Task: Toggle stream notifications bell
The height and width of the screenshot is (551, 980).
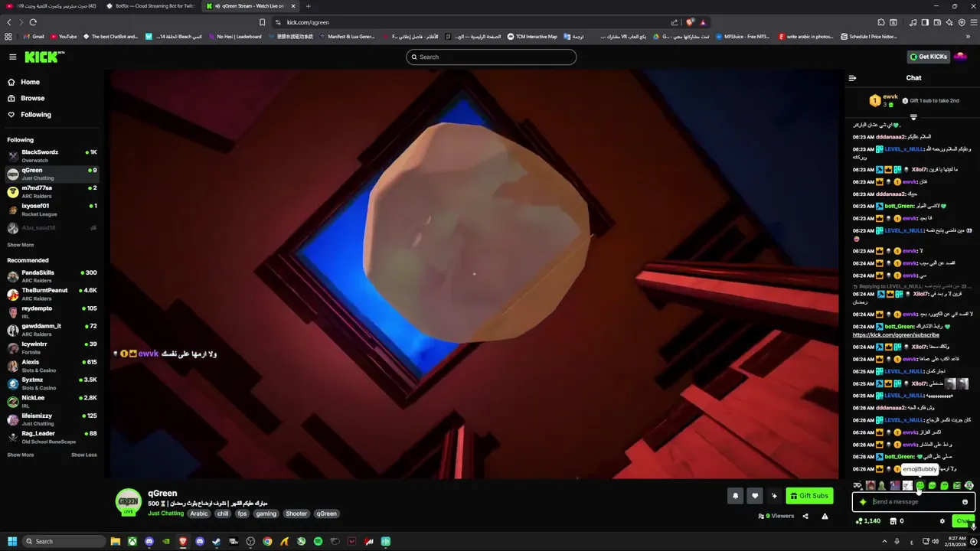Action: [x=735, y=496]
